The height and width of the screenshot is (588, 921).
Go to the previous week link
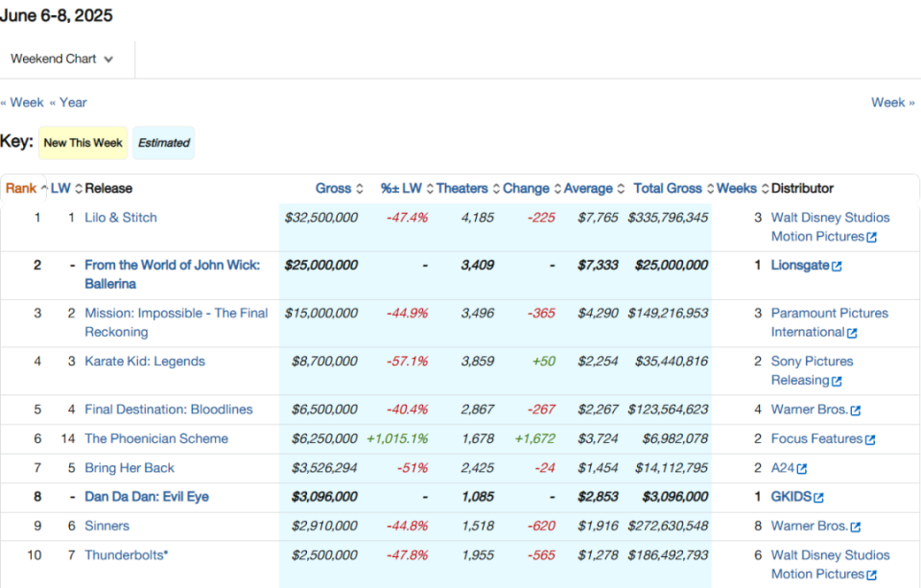click(22, 103)
